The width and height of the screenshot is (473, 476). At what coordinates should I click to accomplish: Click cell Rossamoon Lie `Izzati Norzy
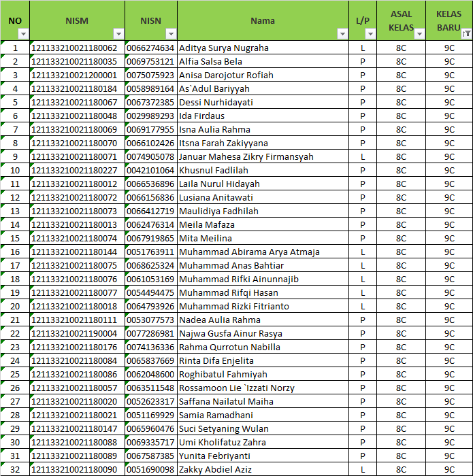[263, 388]
